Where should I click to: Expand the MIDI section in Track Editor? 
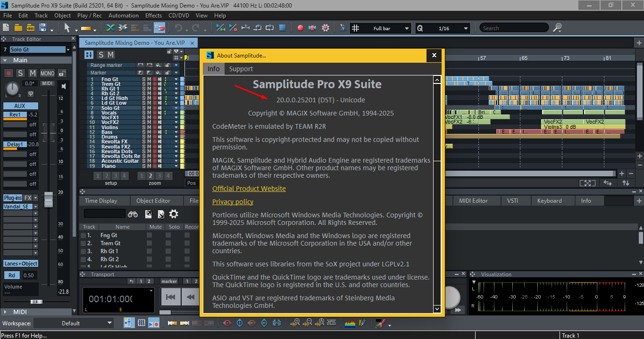click(x=5, y=312)
